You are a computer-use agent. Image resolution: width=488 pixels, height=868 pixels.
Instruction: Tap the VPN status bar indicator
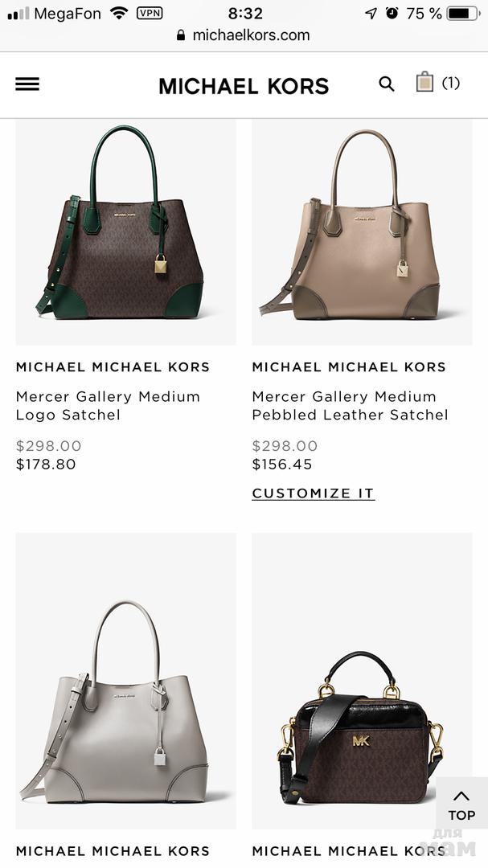click(150, 13)
